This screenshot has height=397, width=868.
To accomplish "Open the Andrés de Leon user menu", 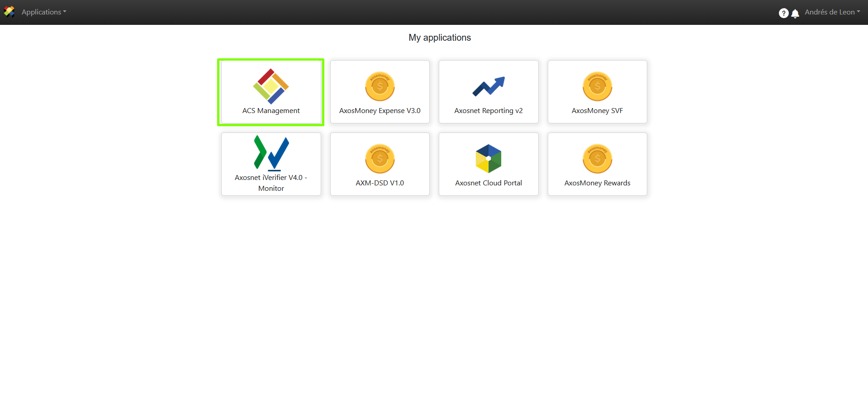I will 832,12.
